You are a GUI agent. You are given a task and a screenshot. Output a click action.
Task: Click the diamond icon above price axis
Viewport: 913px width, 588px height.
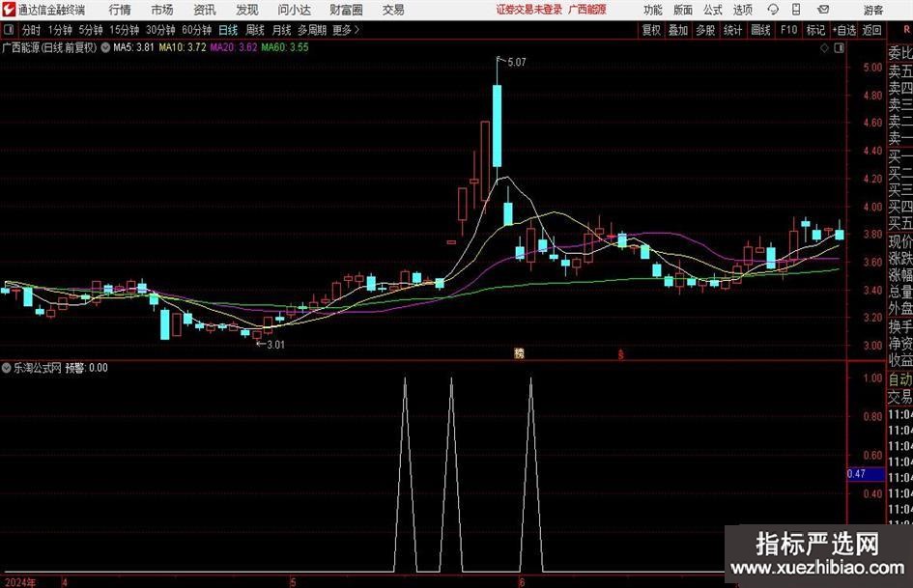pyautogui.click(x=824, y=48)
